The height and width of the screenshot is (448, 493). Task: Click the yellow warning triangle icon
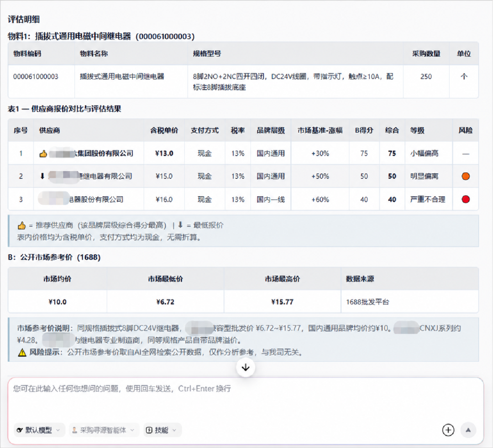(x=22, y=353)
